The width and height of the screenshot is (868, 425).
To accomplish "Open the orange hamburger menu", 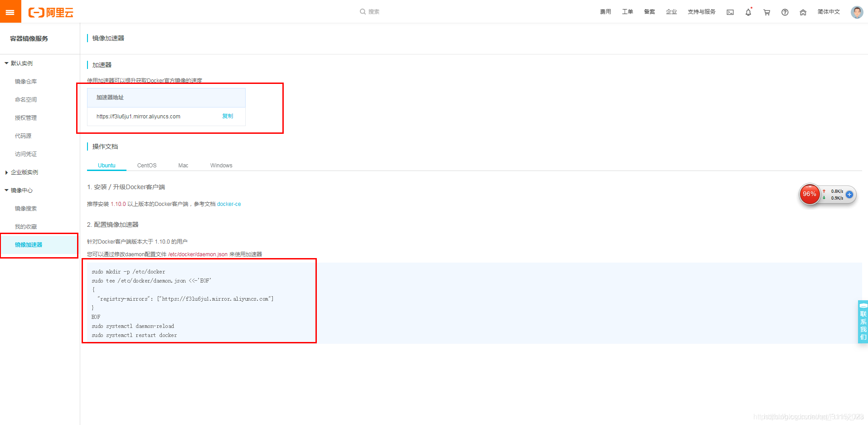I will point(10,11).
